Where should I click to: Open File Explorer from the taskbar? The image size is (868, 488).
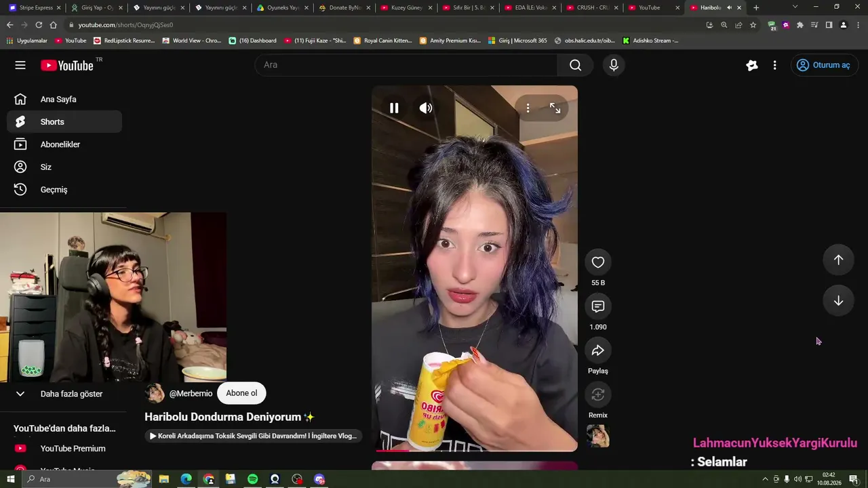click(x=163, y=479)
